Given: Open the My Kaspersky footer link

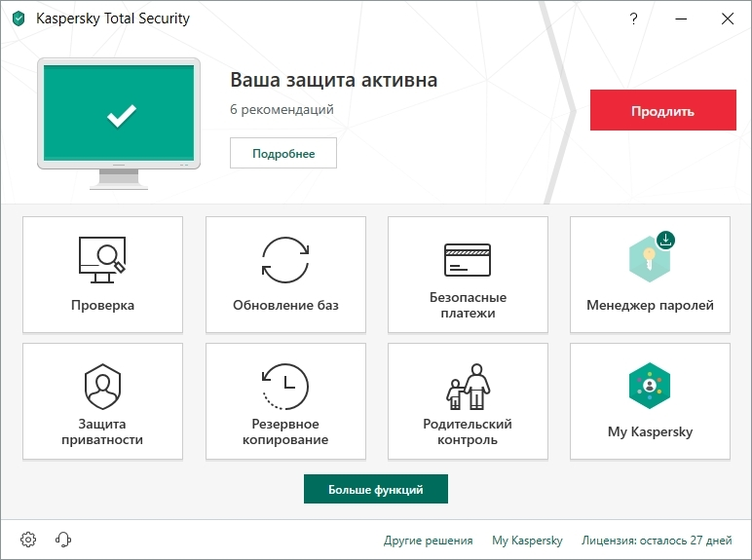Looking at the screenshot, I should click(x=527, y=541).
